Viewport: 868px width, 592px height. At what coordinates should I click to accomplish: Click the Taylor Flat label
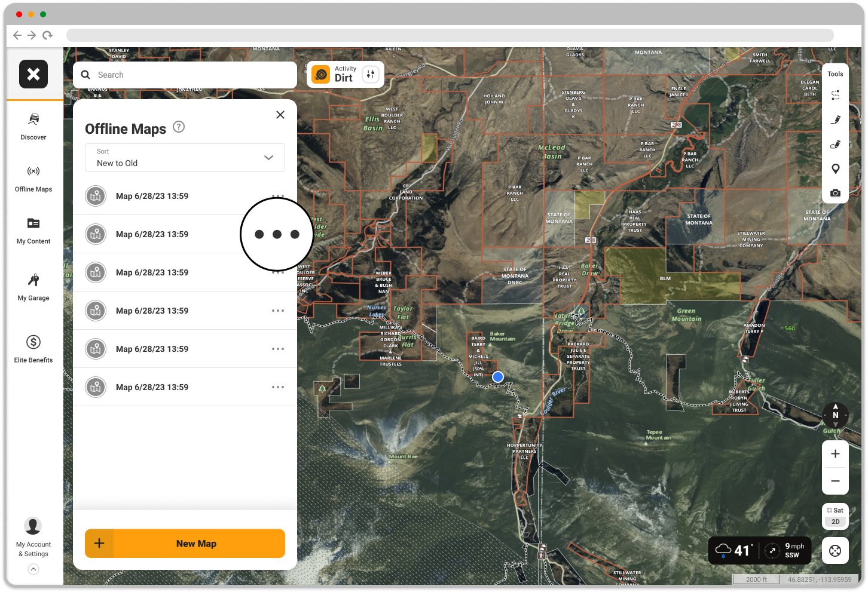403,313
